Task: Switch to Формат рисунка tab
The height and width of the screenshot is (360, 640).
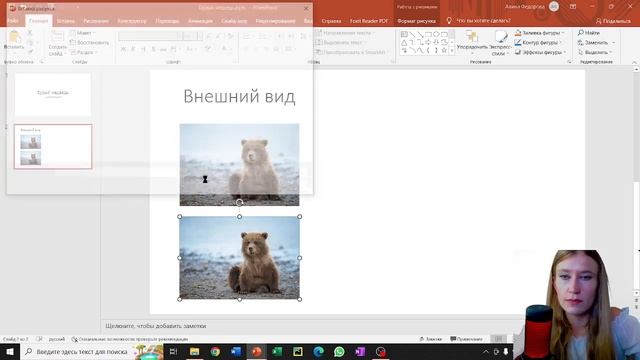Action: [416, 21]
